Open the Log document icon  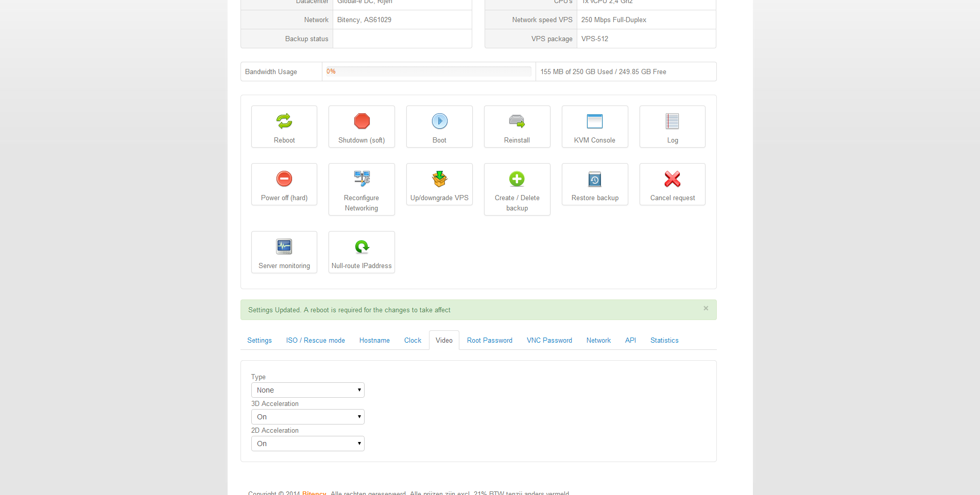672,121
